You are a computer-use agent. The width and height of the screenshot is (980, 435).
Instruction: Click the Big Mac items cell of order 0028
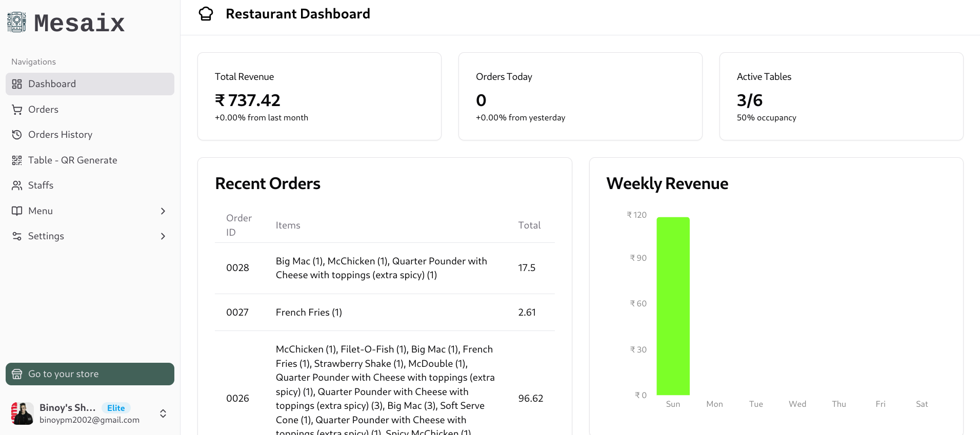[x=382, y=268]
